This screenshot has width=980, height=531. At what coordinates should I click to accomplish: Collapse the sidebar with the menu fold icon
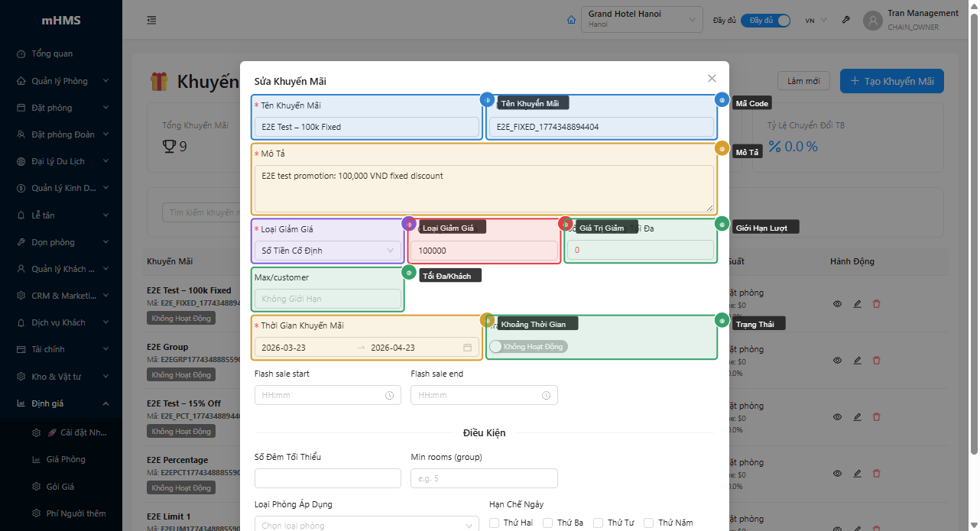click(x=151, y=20)
